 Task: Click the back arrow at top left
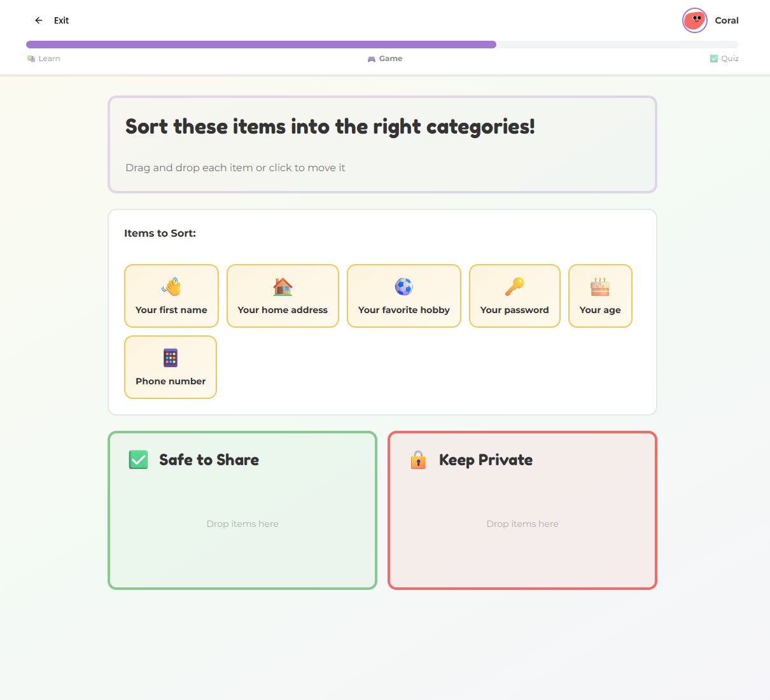pyautogui.click(x=38, y=20)
